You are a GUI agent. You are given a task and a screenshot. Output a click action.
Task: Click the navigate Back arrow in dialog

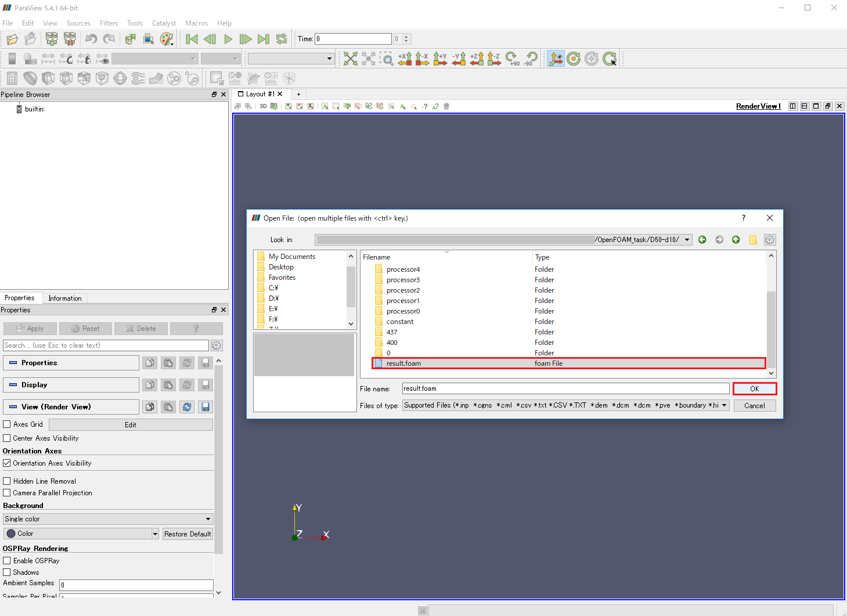pos(702,240)
